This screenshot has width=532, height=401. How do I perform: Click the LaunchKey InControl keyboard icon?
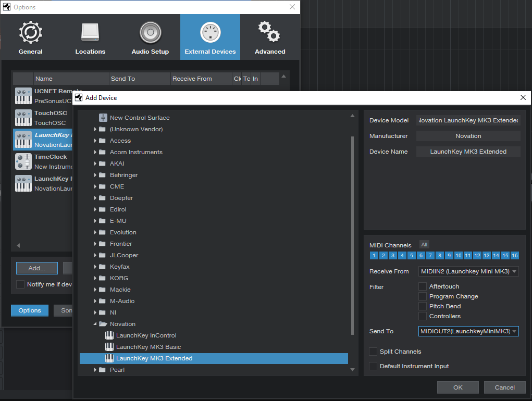pyautogui.click(x=109, y=335)
